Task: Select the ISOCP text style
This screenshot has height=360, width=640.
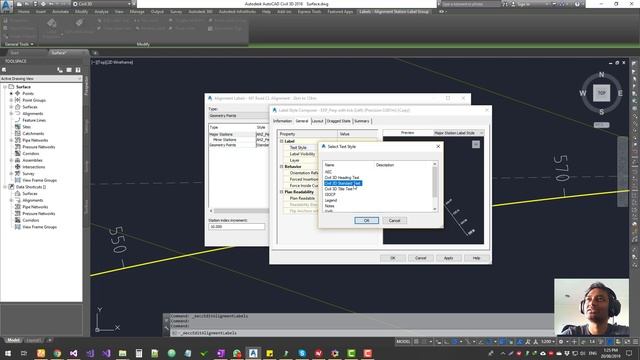Action: (x=330, y=195)
